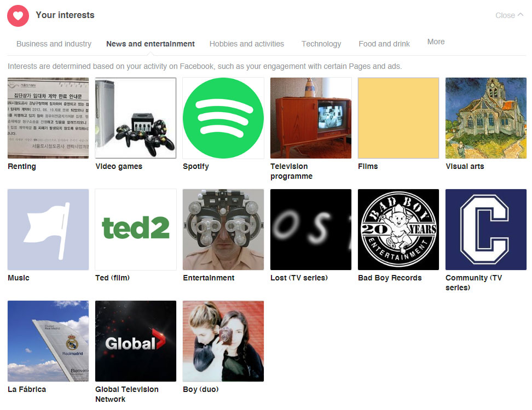532x410 pixels.
Task: Open the Video games controller image
Action: pos(136,118)
